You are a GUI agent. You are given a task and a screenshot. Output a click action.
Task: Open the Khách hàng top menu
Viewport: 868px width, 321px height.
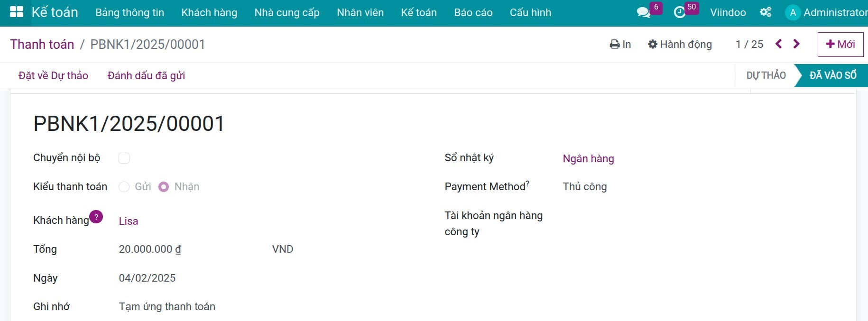[209, 12]
